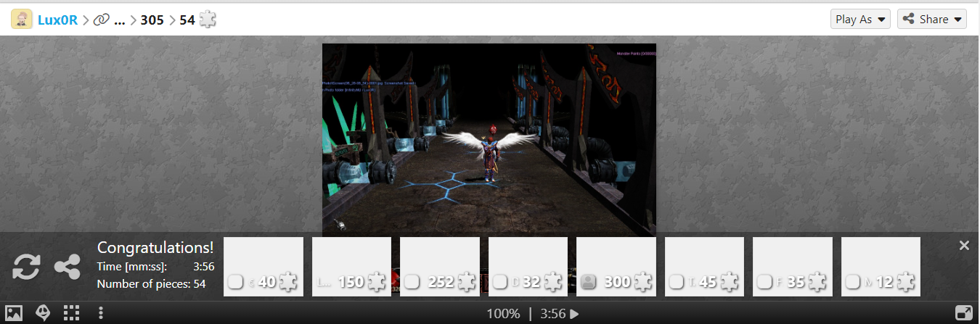Viewport: 980px width, 324px height.
Task: Restart the puzzle with the replay icon
Action: tap(26, 267)
